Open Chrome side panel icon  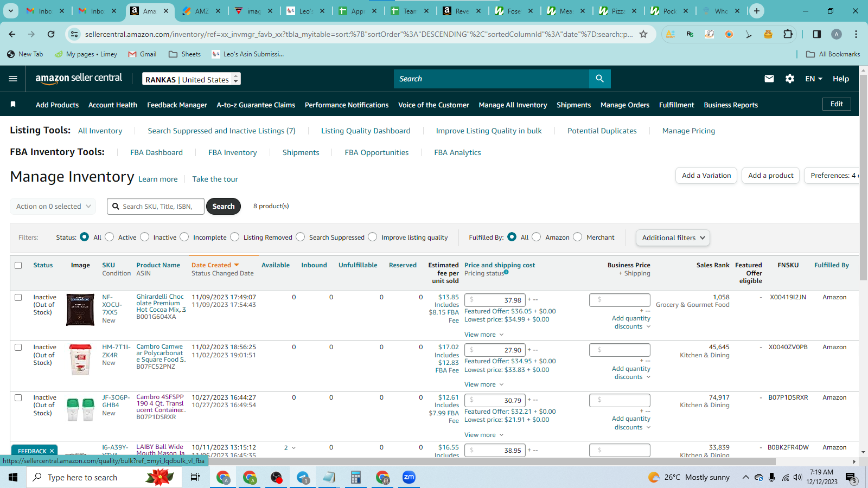click(x=817, y=34)
